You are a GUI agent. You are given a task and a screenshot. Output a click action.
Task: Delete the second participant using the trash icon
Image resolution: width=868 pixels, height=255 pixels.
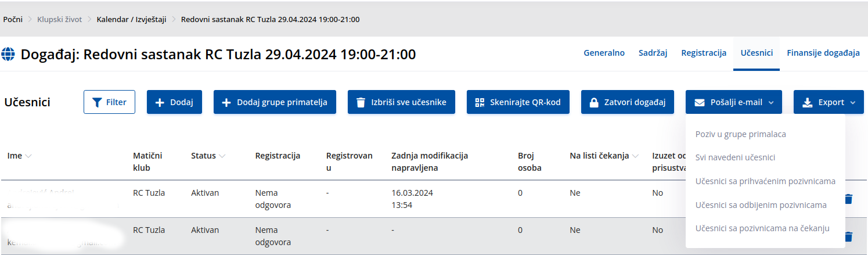(848, 236)
